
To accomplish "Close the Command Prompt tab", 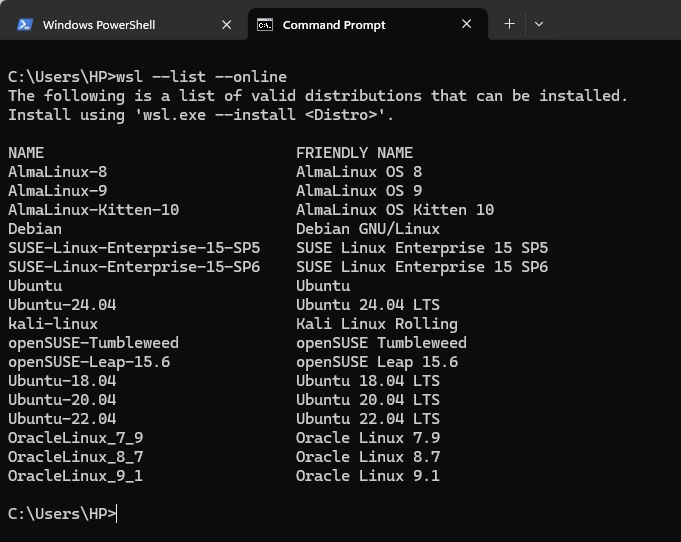I will click(466, 24).
